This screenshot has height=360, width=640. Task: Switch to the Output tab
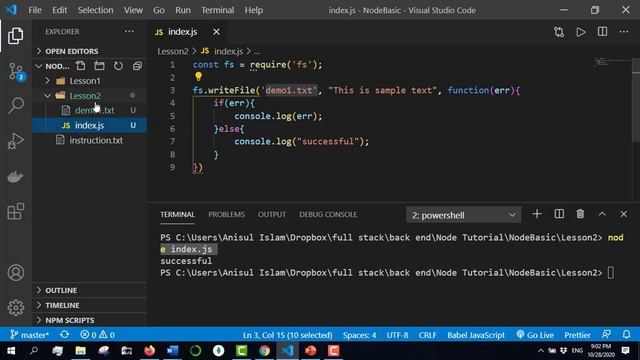click(x=272, y=214)
